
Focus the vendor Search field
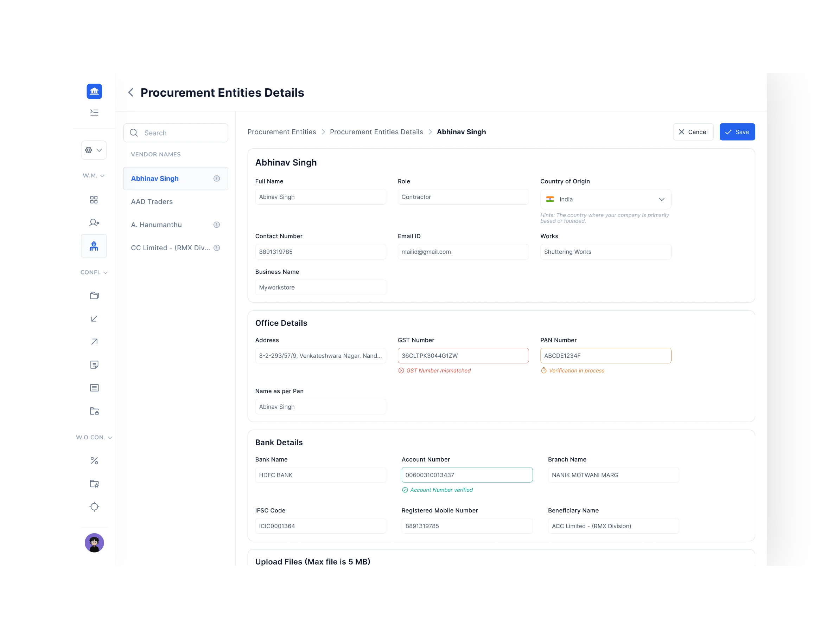(176, 133)
